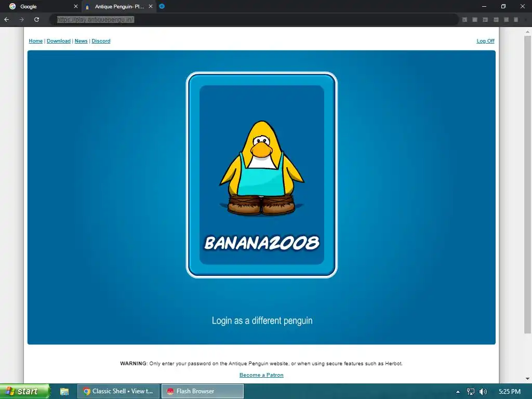Click the vertical scrollbar thumb
Screen dimensions: 532x399
point(527,184)
